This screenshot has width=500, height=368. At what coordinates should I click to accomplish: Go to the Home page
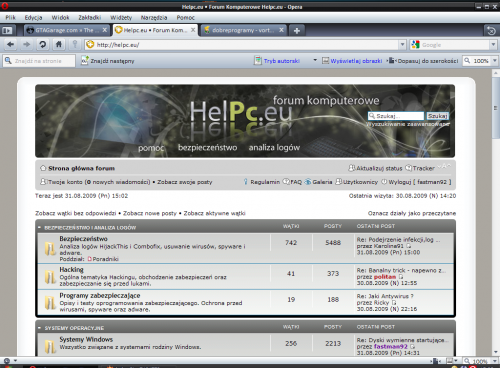(59, 44)
